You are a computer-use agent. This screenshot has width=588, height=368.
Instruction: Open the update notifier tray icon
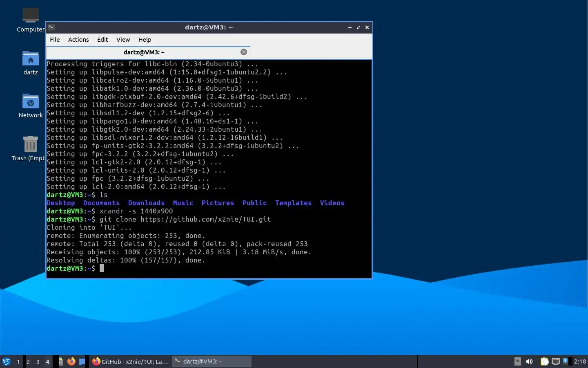point(565,361)
